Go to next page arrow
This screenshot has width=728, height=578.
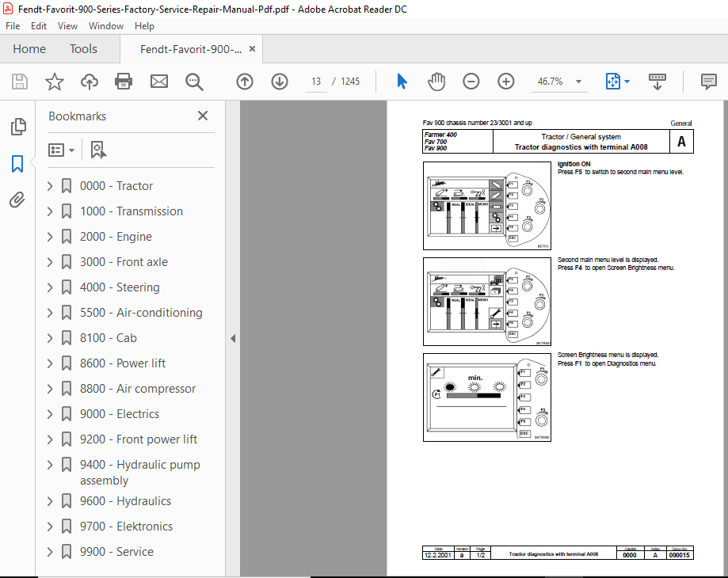pyautogui.click(x=280, y=82)
